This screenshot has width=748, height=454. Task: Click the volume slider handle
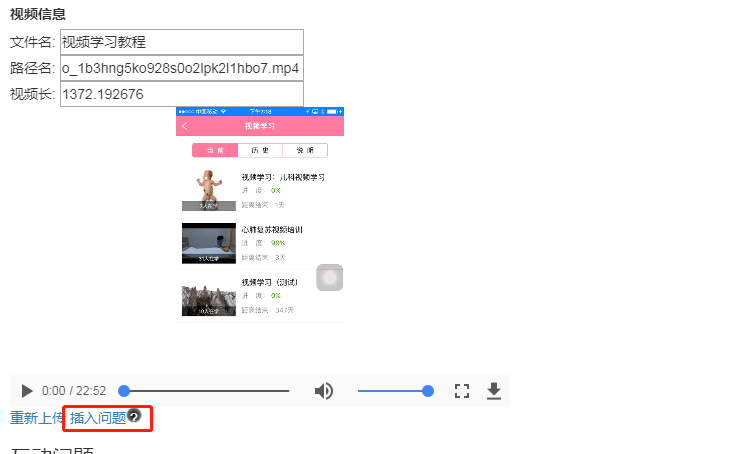[428, 391]
